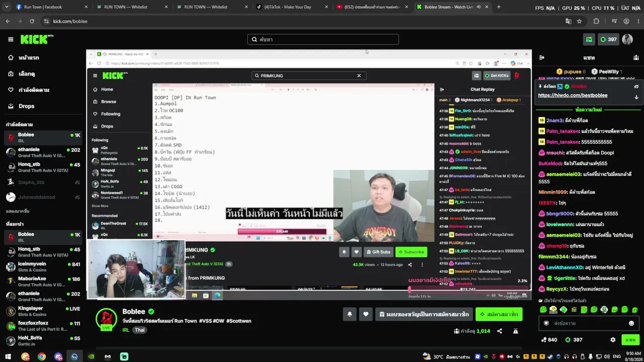Click the Thai language tag

[x=139, y=330]
